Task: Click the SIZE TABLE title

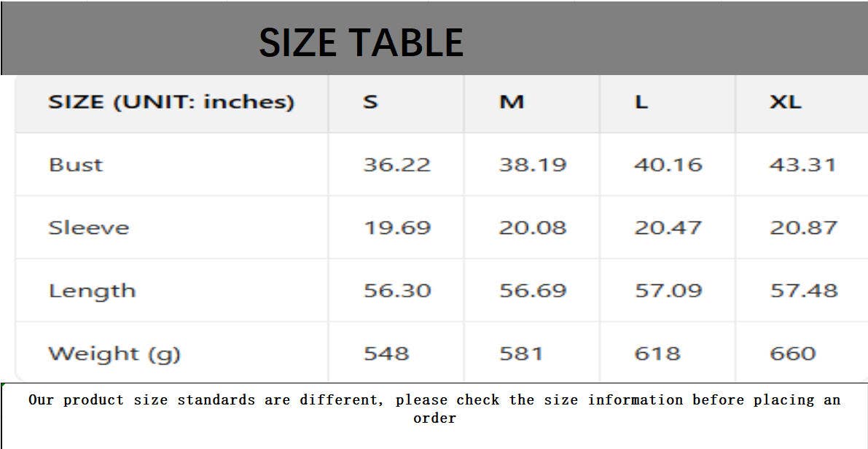Action: 361,42
